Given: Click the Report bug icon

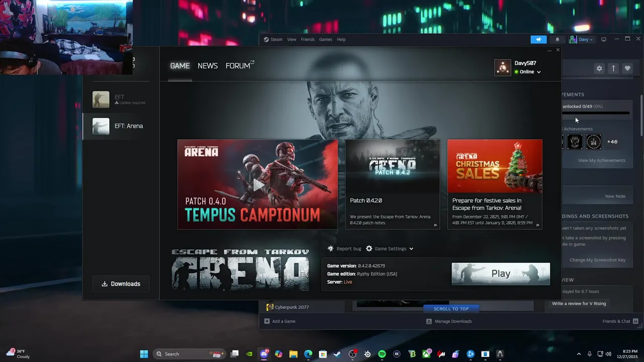Looking at the screenshot, I should coord(331,248).
